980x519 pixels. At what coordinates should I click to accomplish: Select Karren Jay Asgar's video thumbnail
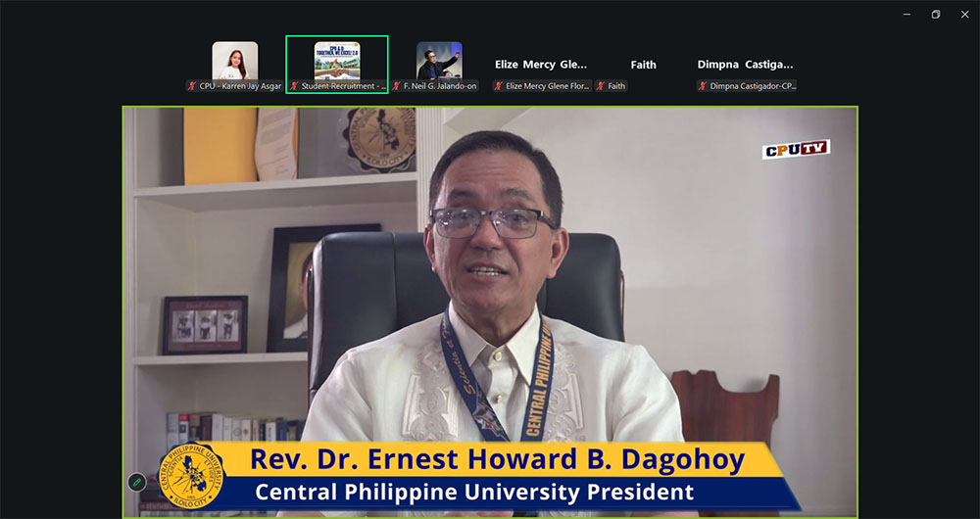pos(235,61)
